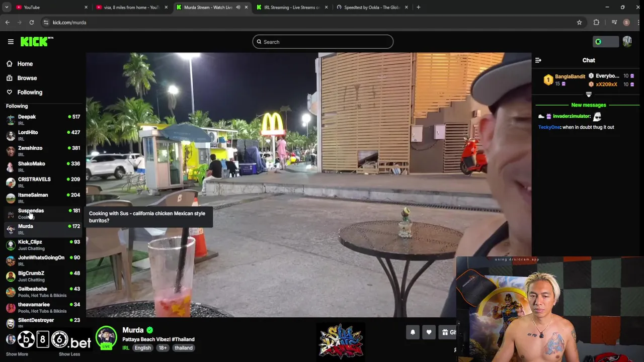This screenshot has width=644, height=362.
Task: Click xX209xX in the chat leaderboard
Action: coord(606,84)
